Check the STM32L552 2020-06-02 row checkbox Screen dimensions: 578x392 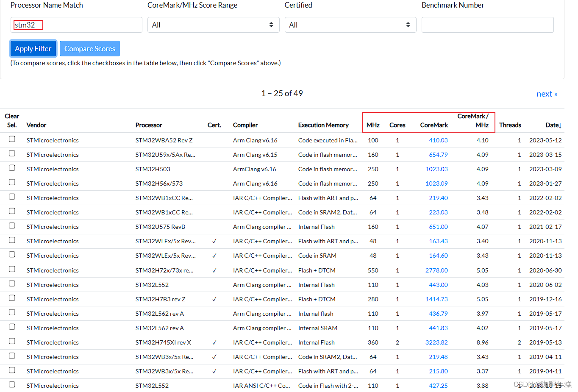[x=12, y=284]
